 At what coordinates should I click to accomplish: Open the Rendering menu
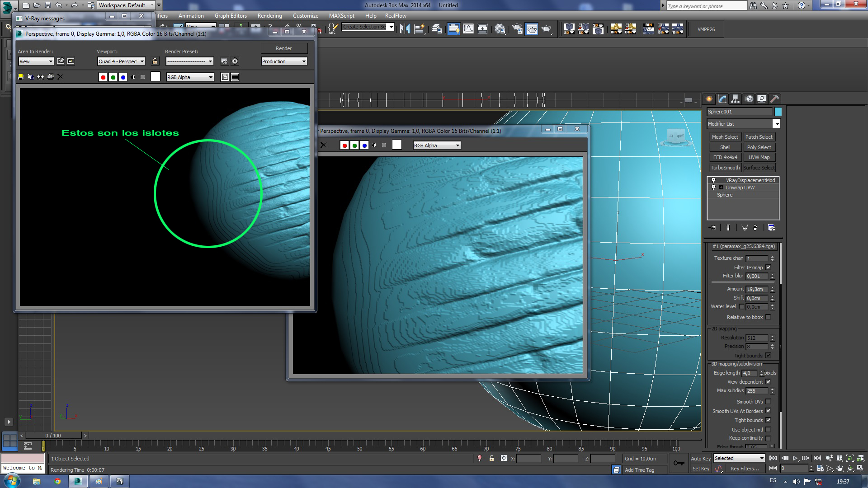coord(269,16)
